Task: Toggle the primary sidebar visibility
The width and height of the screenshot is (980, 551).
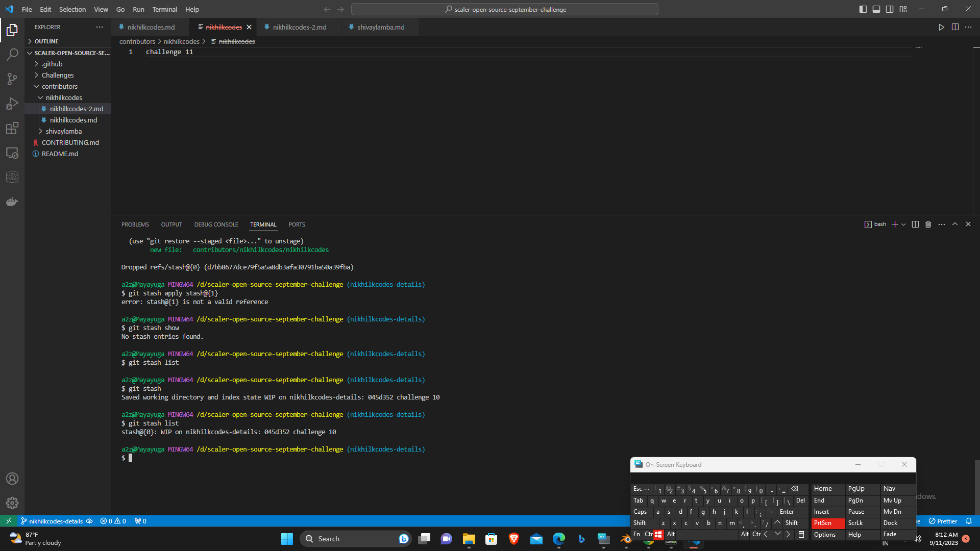Action: point(862,9)
